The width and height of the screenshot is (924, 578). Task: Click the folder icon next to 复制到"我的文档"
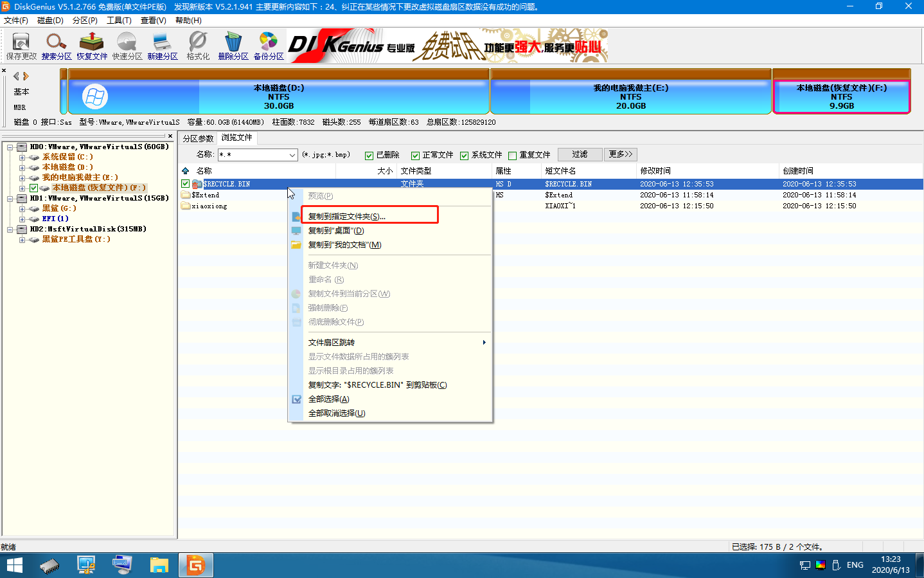(x=296, y=245)
